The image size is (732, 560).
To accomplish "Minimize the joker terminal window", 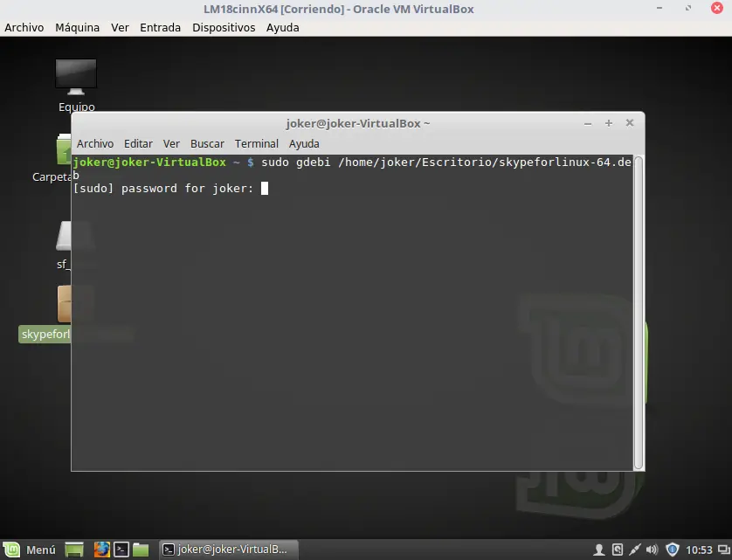I will pyautogui.click(x=588, y=123).
